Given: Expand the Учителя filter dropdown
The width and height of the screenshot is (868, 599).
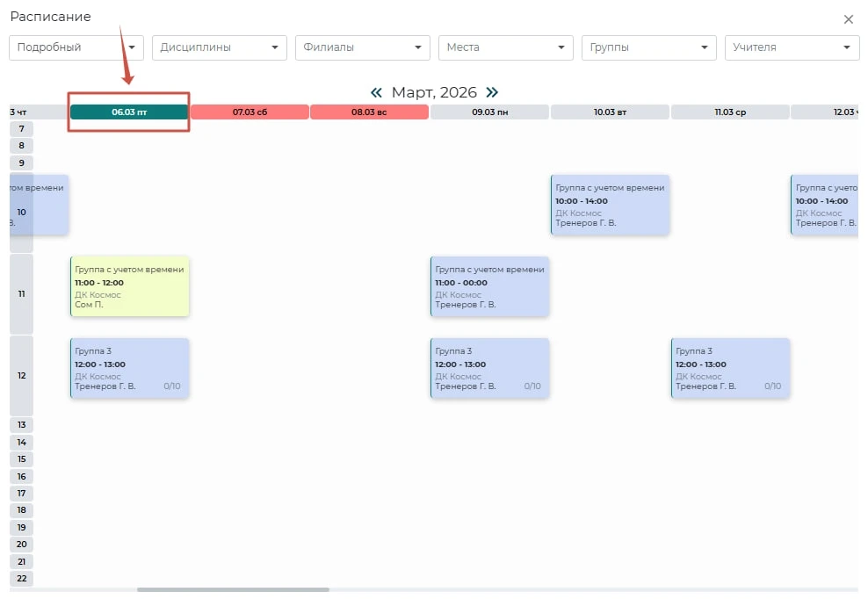Looking at the screenshot, I should point(792,47).
